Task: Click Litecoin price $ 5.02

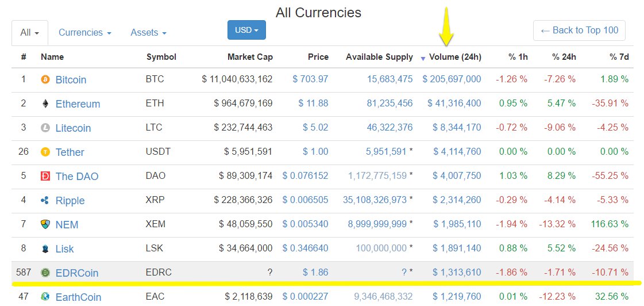Action: [x=316, y=128]
